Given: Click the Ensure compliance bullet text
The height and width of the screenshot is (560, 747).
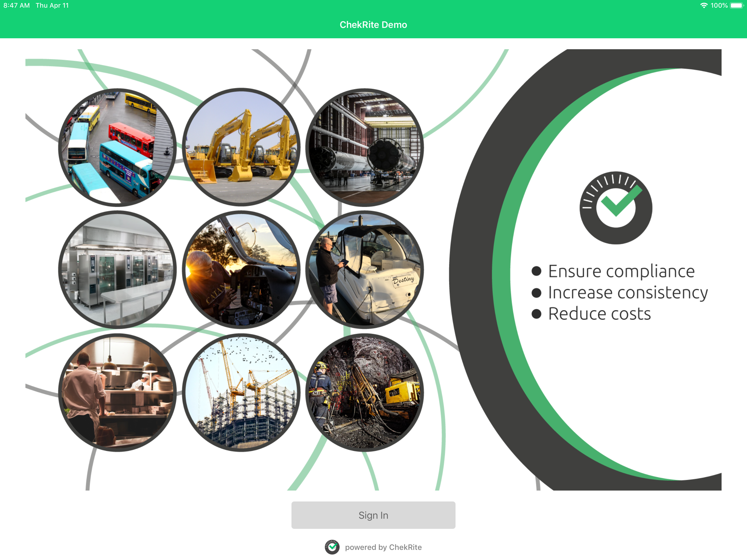Looking at the screenshot, I should pyautogui.click(x=621, y=271).
